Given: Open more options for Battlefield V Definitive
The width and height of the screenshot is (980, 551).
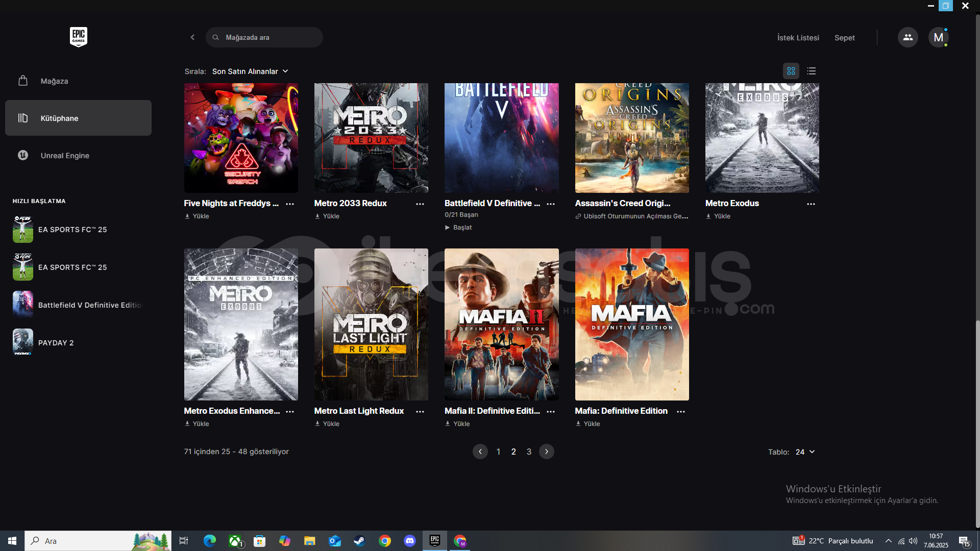Looking at the screenshot, I should 551,204.
